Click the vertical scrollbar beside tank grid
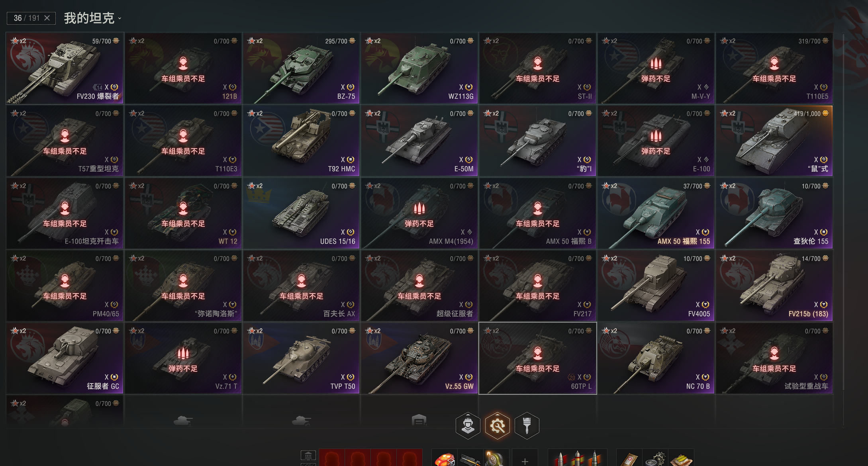This screenshot has width=868, height=466. tap(843, 227)
